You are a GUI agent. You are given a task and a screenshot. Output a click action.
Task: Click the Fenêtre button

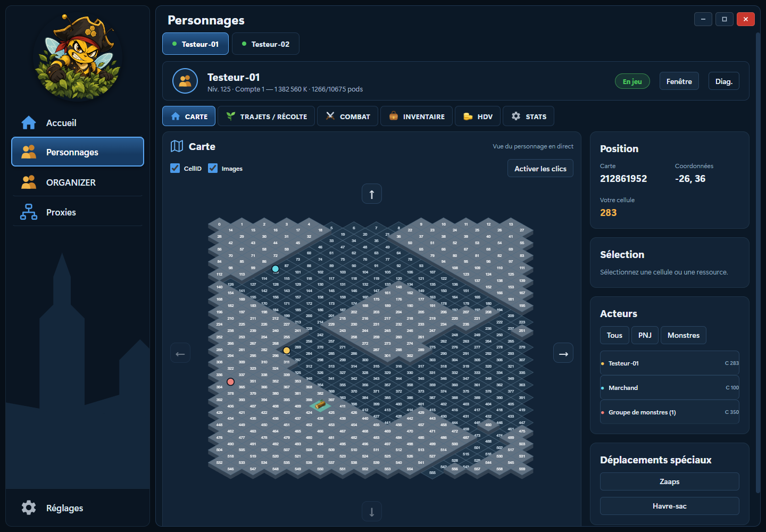click(x=679, y=81)
